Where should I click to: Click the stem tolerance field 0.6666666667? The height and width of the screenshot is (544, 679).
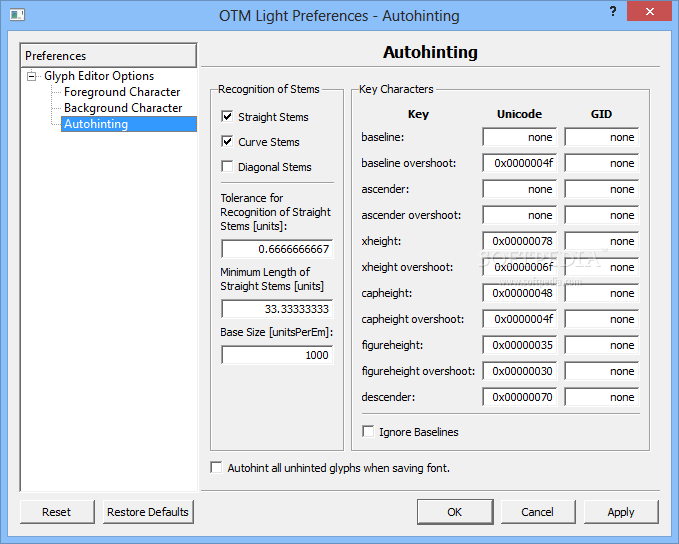pyautogui.click(x=277, y=249)
